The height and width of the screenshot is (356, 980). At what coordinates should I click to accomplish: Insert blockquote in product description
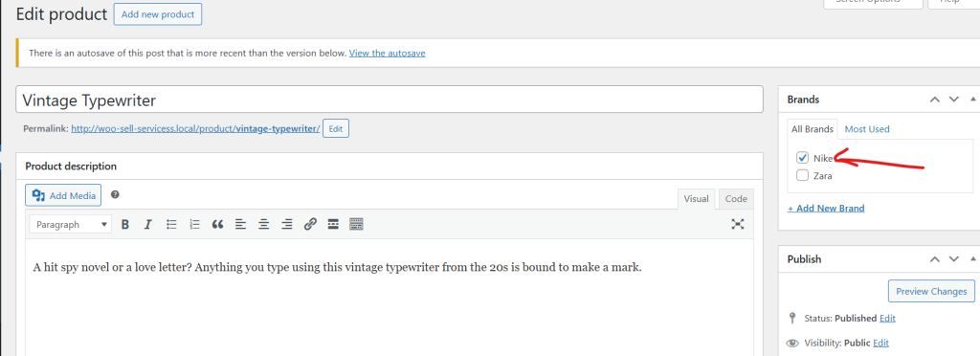(x=217, y=224)
